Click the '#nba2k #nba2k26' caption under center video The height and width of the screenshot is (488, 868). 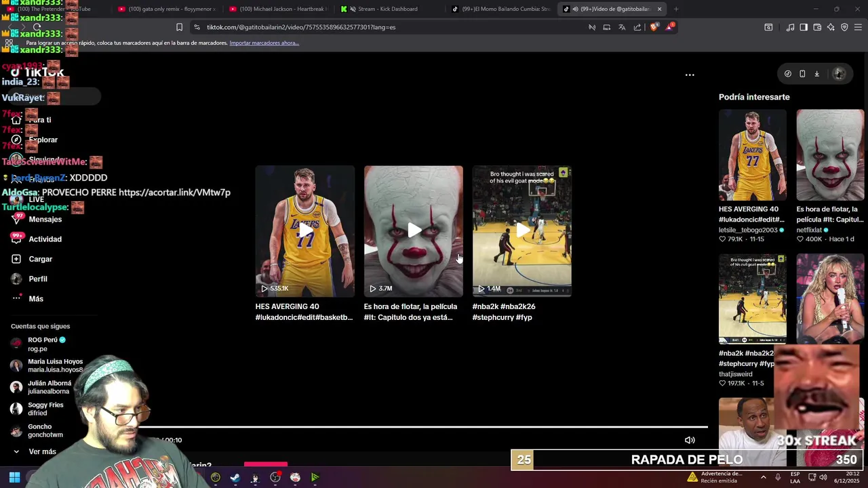click(x=504, y=312)
